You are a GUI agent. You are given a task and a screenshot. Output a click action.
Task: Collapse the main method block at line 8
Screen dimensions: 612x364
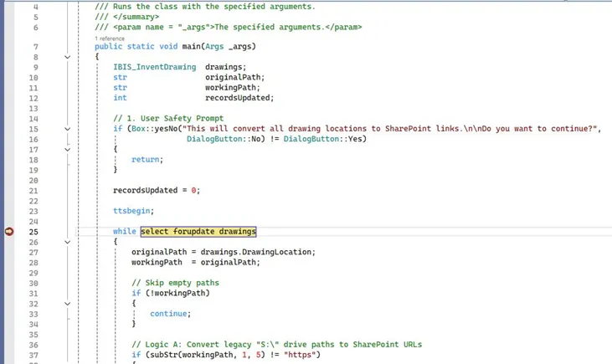67,57
